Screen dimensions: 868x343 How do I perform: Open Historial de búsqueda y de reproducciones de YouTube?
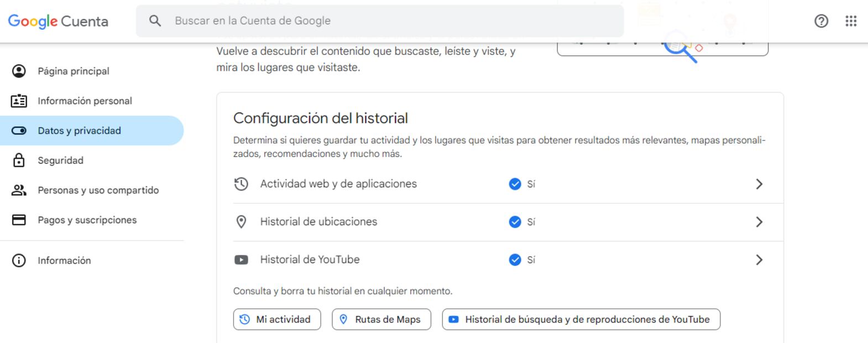581,319
